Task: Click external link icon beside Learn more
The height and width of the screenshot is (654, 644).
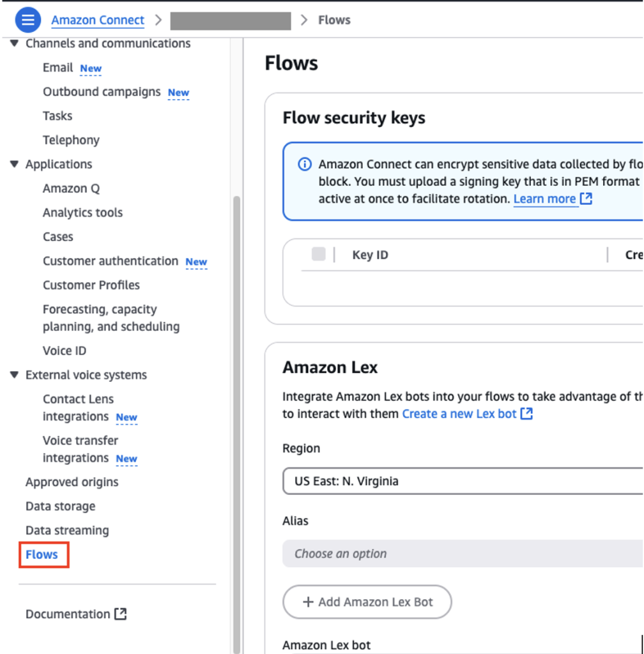Action: 586,199
